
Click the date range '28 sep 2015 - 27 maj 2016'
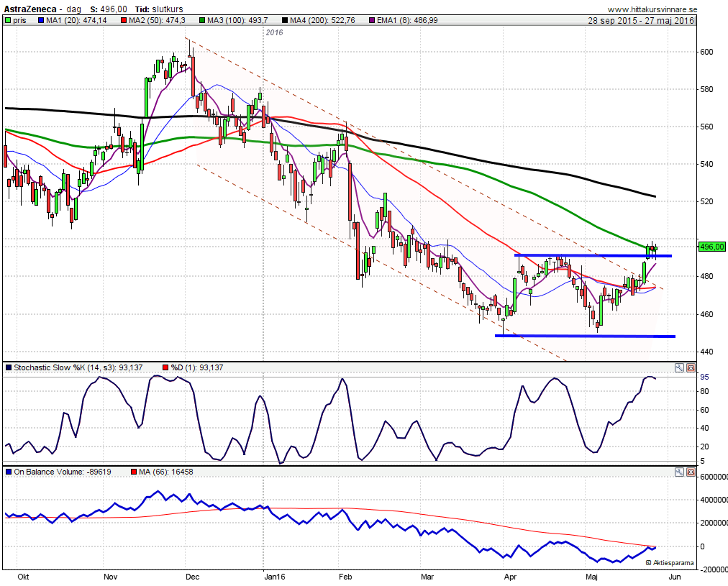click(x=641, y=20)
